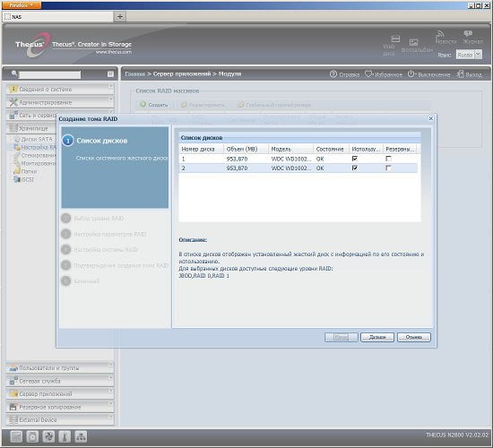This screenshot has width=493, height=448.
Task: Click the Next button in RAID wizard
Action: [x=377, y=337]
